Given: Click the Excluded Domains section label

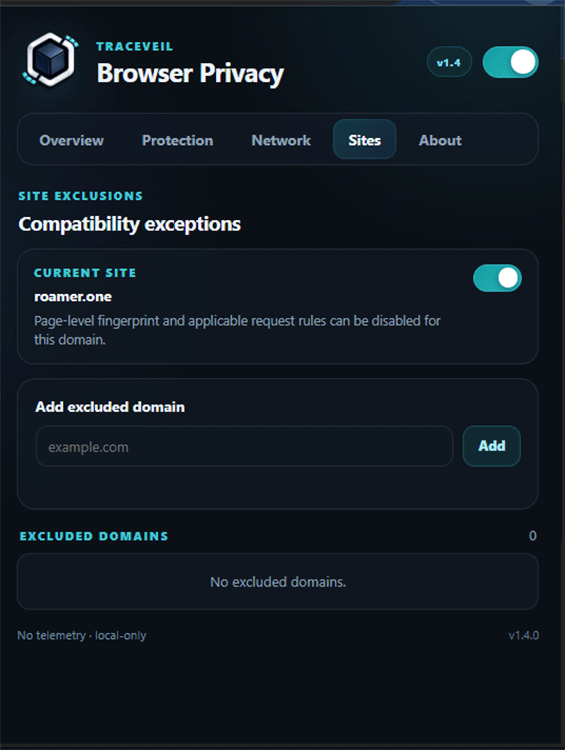Looking at the screenshot, I should tap(94, 536).
